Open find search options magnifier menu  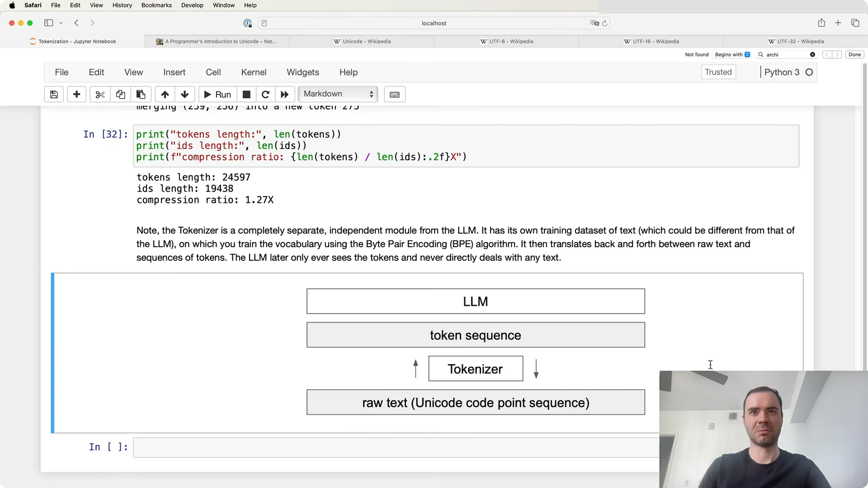pos(761,55)
